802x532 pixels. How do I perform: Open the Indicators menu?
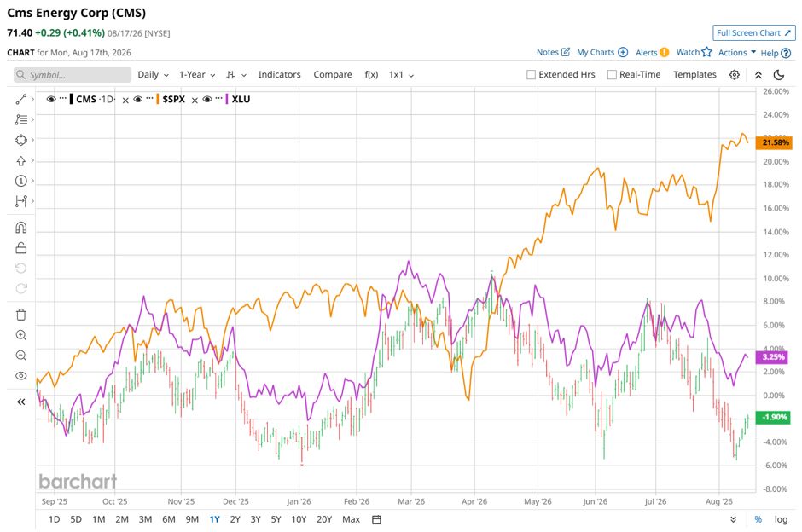(279, 75)
